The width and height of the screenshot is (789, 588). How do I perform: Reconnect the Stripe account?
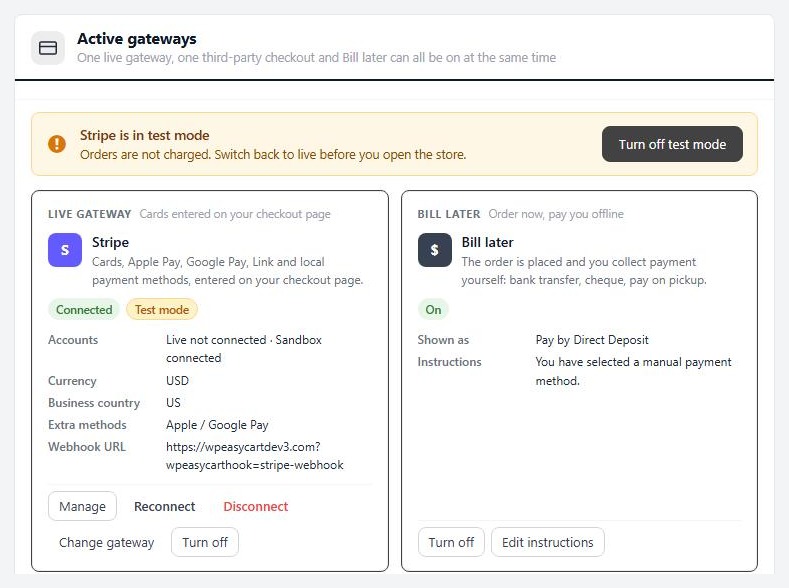[x=165, y=507]
